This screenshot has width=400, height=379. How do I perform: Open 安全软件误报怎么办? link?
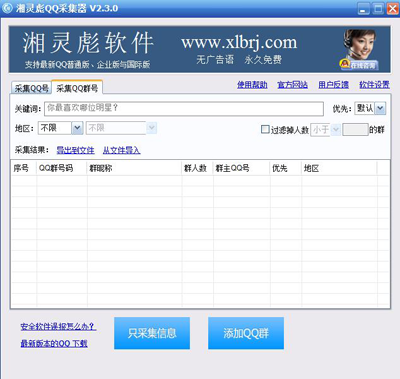click(58, 326)
